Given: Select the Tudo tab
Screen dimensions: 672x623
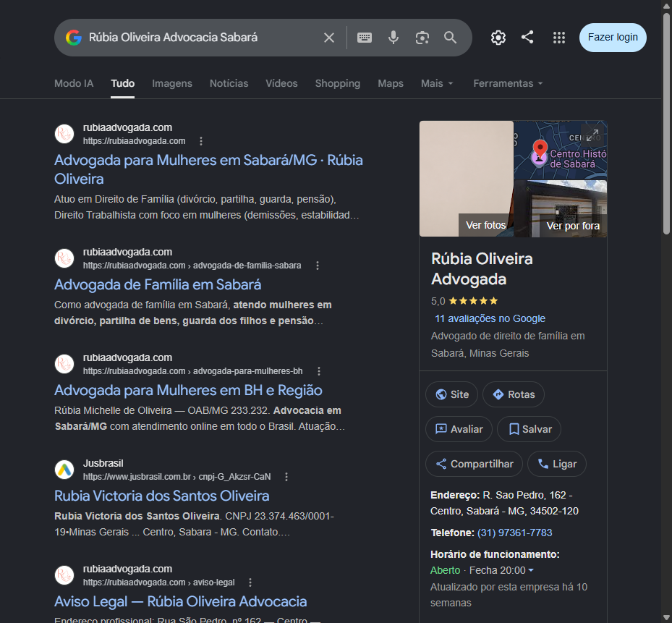Looking at the screenshot, I should point(122,83).
